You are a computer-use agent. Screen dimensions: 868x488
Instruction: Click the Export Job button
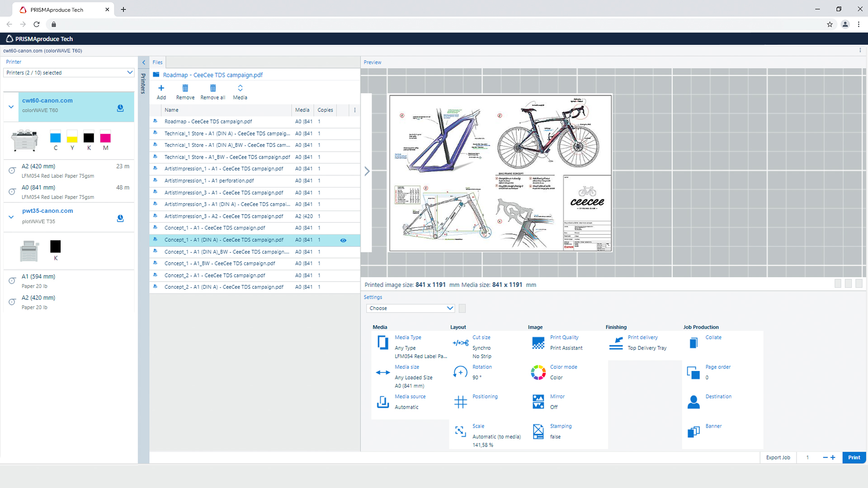click(778, 457)
